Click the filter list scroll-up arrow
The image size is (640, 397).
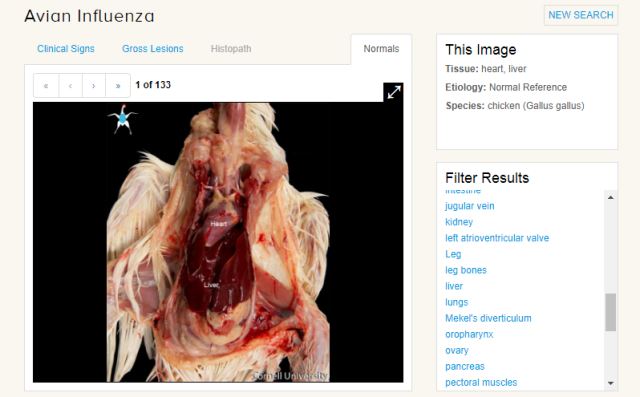click(611, 197)
